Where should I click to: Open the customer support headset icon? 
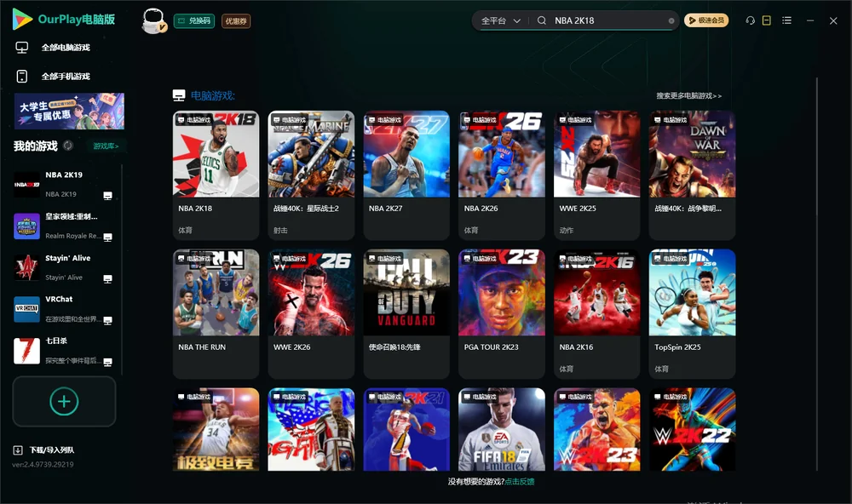pos(750,20)
